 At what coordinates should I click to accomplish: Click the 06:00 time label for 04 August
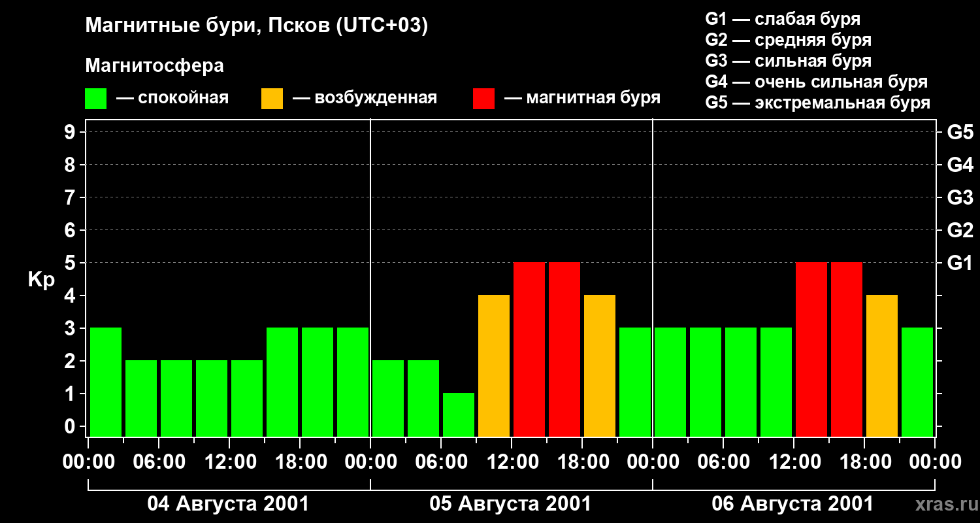[x=159, y=462]
